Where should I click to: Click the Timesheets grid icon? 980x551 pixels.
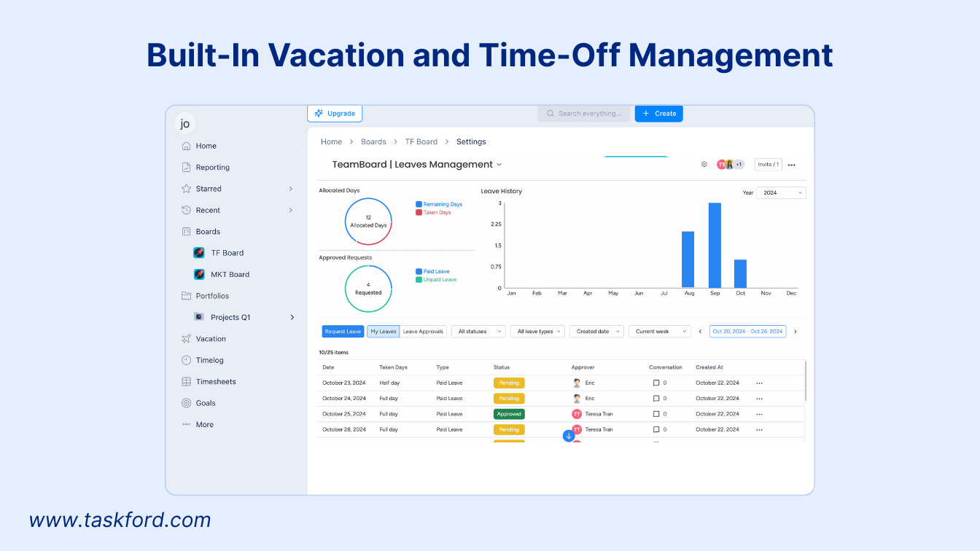point(187,382)
